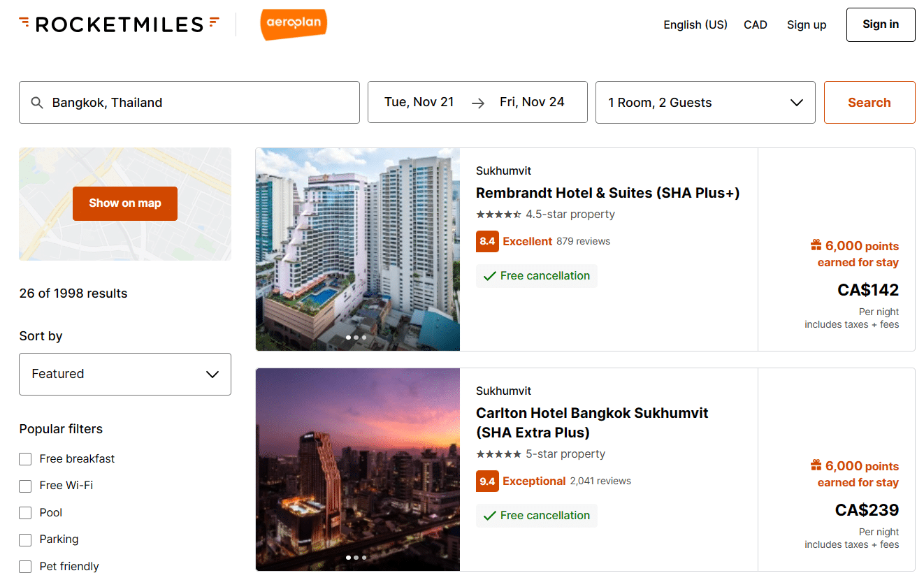Click Carlton's 9.4 rating badge
Viewport: 924px width, 580px height.
(x=487, y=481)
